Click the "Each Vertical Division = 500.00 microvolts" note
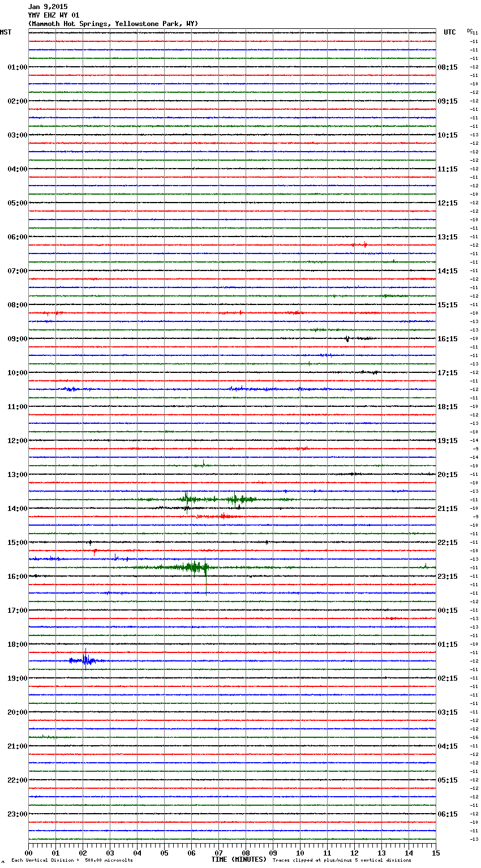The height and width of the screenshot is (868, 481). 72,861
